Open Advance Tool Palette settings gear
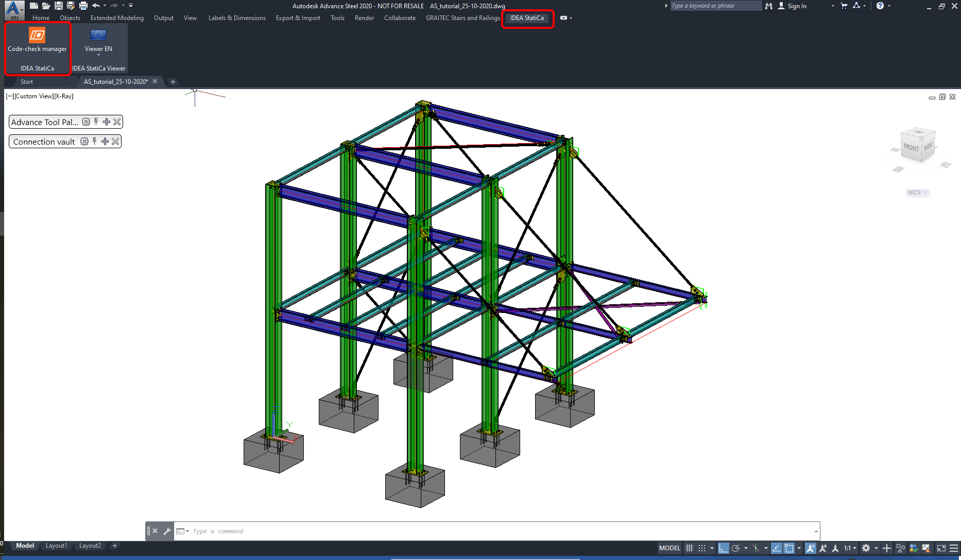Screen dimensions: 961x560 coord(85,121)
